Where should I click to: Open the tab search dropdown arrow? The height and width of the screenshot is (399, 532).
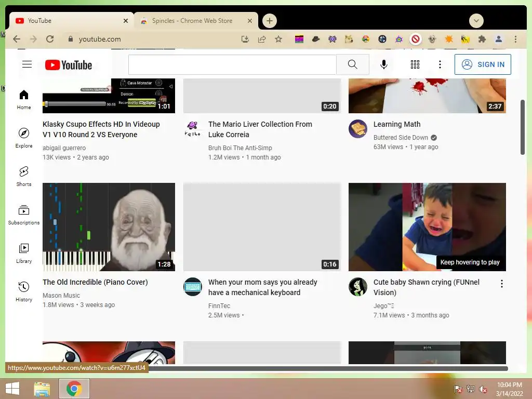point(476,21)
